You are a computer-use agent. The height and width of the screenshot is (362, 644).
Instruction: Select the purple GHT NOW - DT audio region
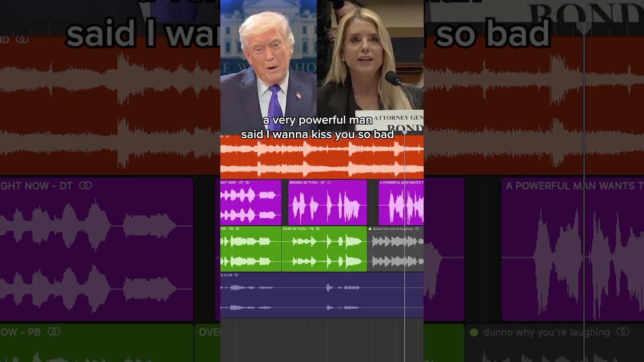(251, 202)
